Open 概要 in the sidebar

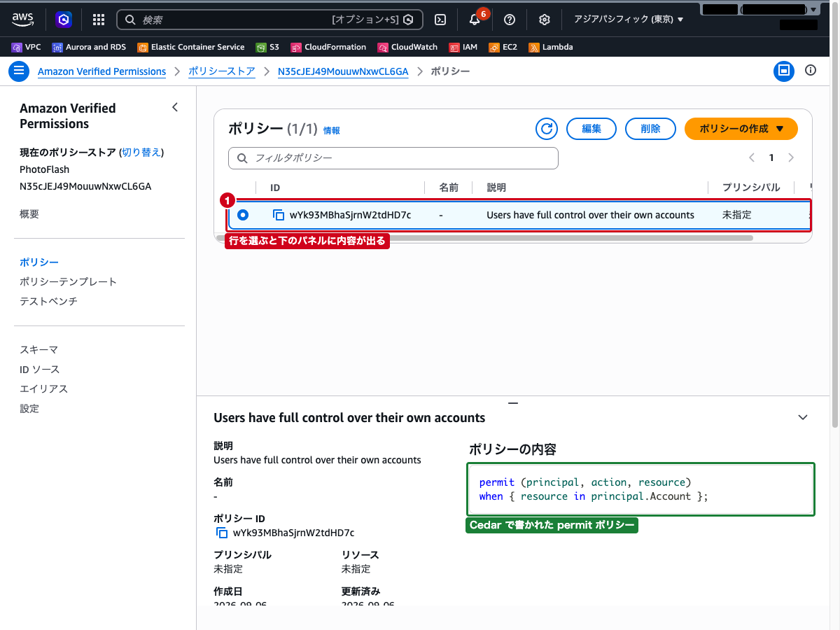(x=29, y=213)
